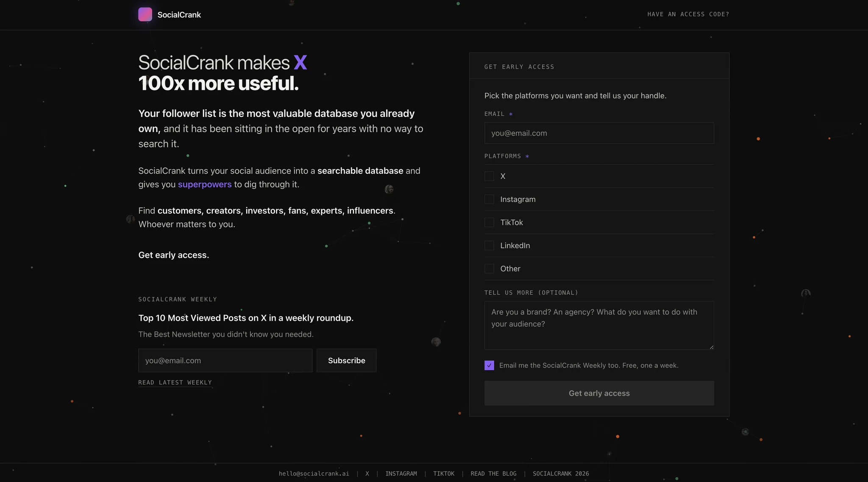Click the Email me the SocialCrank Weekly label
The image size is (868, 482).
(x=589, y=366)
